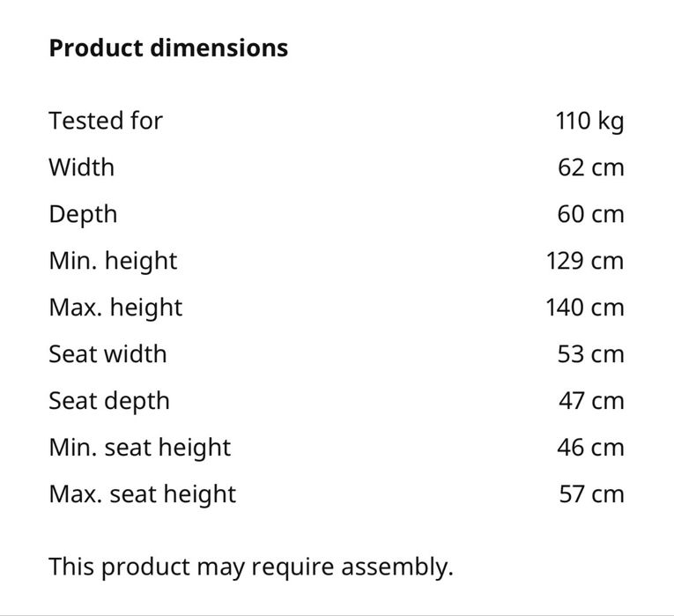Screen dimensions: 674x616
Task: Click the 46 cm value
Action: pos(590,447)
